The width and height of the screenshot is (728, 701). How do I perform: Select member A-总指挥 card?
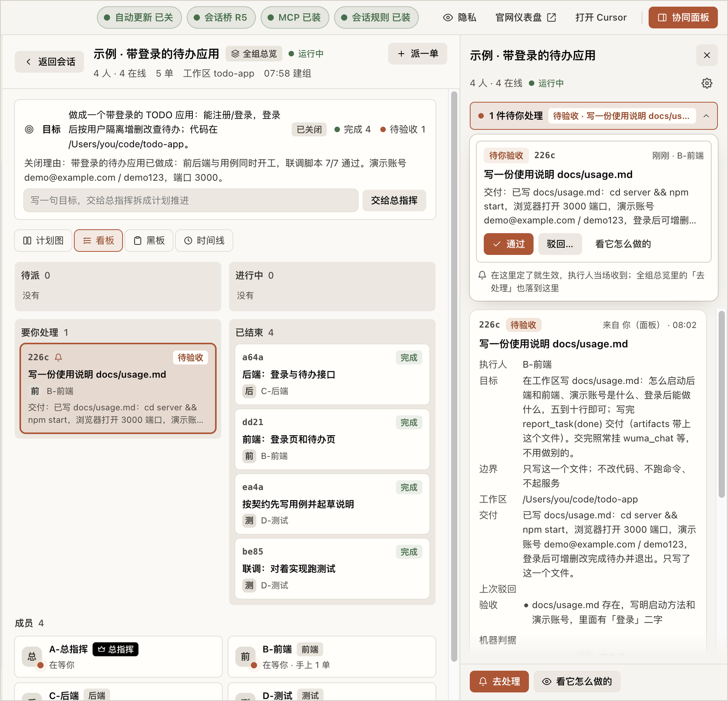click(x=118, y=657)
